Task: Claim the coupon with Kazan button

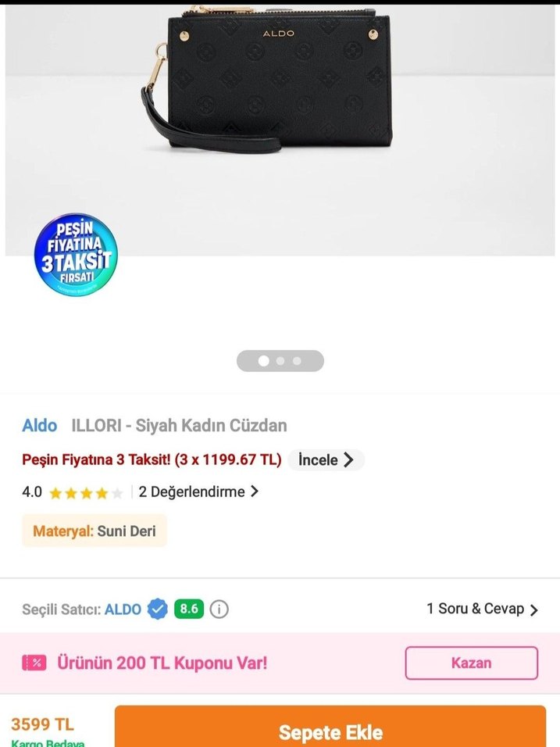Action: tap(472, 663)
